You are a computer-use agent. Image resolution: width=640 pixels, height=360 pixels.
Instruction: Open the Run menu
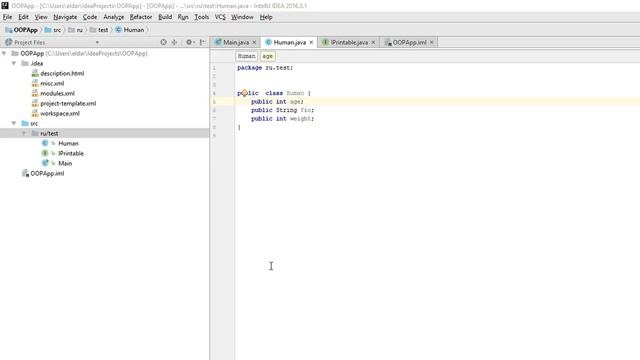pos(183,17)
